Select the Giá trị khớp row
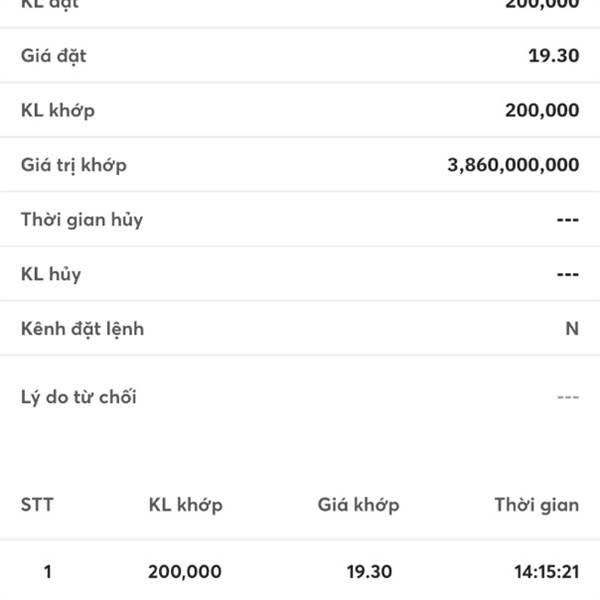Screen dimensions: 600x600 (300, 165)
